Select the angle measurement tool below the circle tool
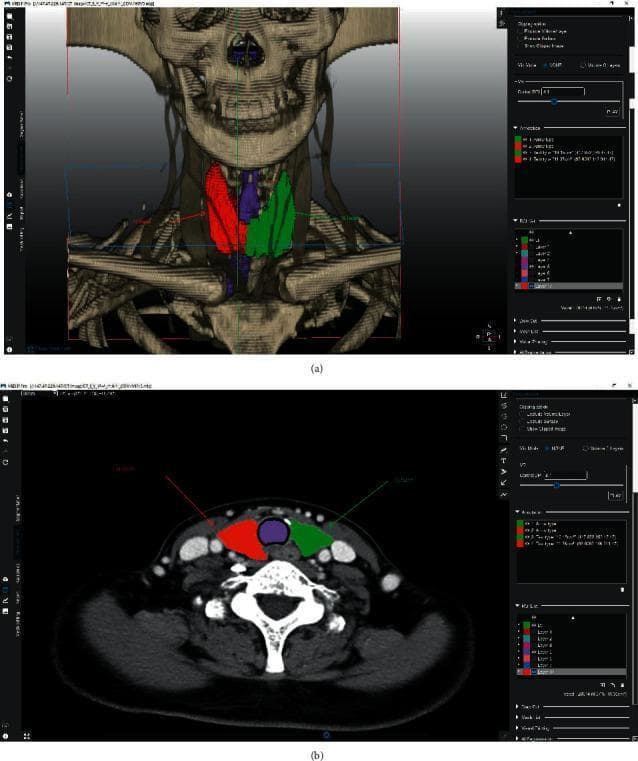This screenshot has height=761, width=638. tap(504, 437)
